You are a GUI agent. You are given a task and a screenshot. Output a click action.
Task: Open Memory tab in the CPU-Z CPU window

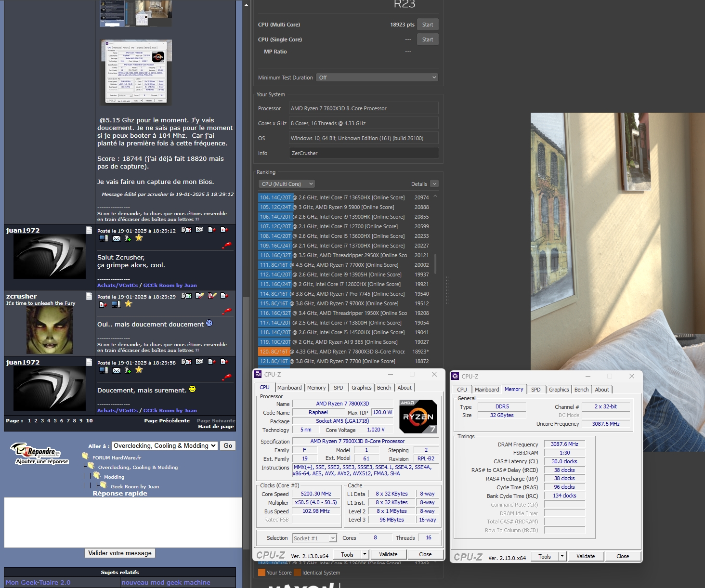click(316, 388)
